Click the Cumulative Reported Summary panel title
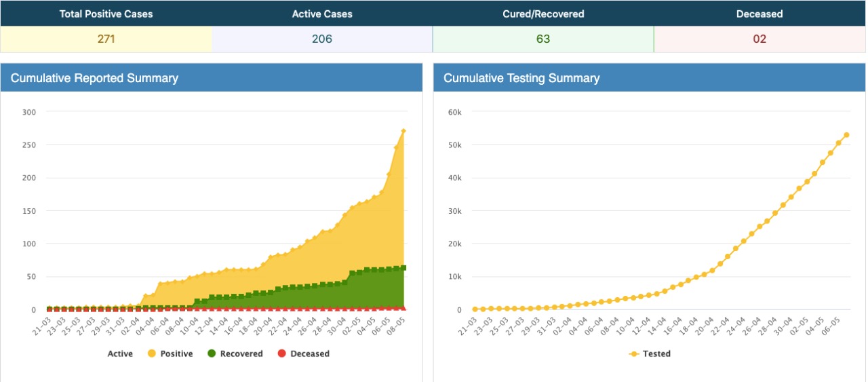 [94, 78]
